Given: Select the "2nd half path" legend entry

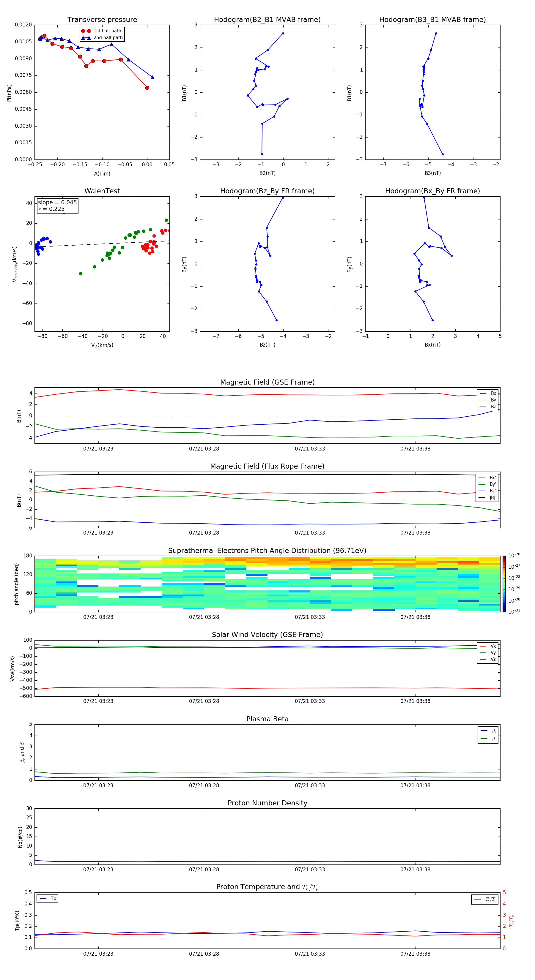Looking at the screenshot, I should click(x=102, y=38).
